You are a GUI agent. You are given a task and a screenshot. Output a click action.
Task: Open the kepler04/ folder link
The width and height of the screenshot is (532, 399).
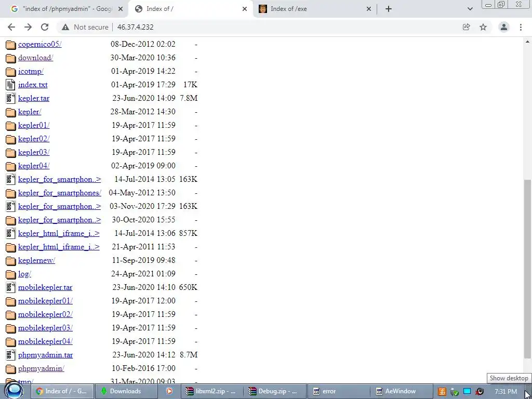[34, 166]
